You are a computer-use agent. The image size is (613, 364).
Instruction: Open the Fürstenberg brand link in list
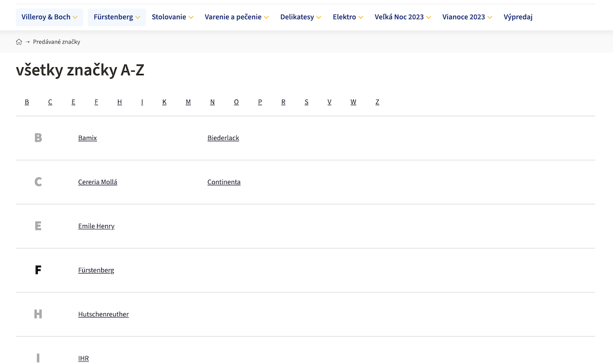coord(96,270)
